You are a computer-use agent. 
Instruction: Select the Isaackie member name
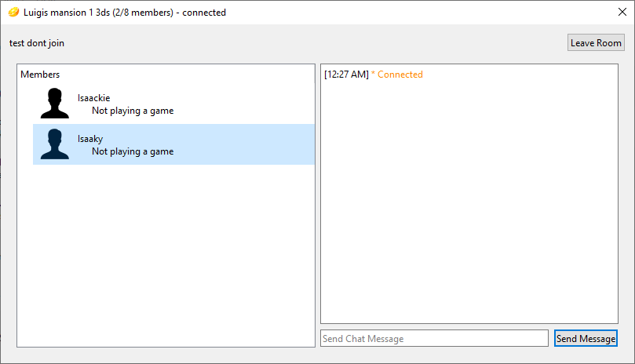93,98
